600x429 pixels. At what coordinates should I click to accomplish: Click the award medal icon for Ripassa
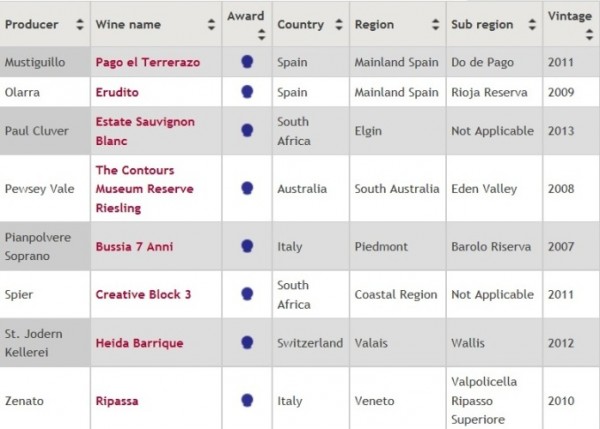pyautogui.click(x=247, y=400)
